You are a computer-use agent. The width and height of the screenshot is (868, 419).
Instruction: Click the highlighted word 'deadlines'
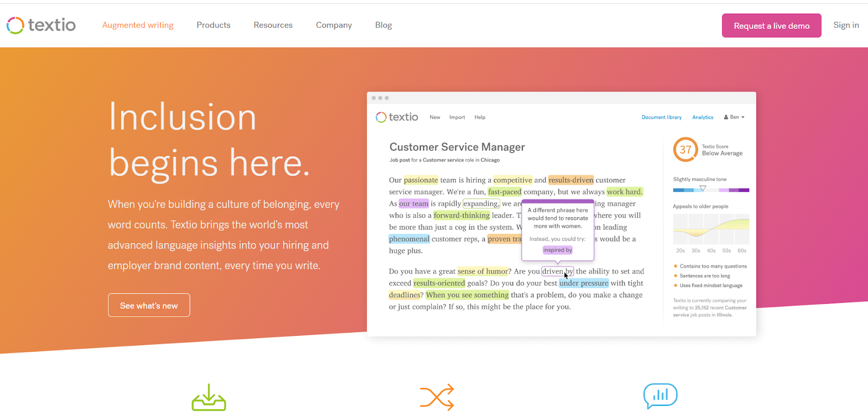point(404,295)
